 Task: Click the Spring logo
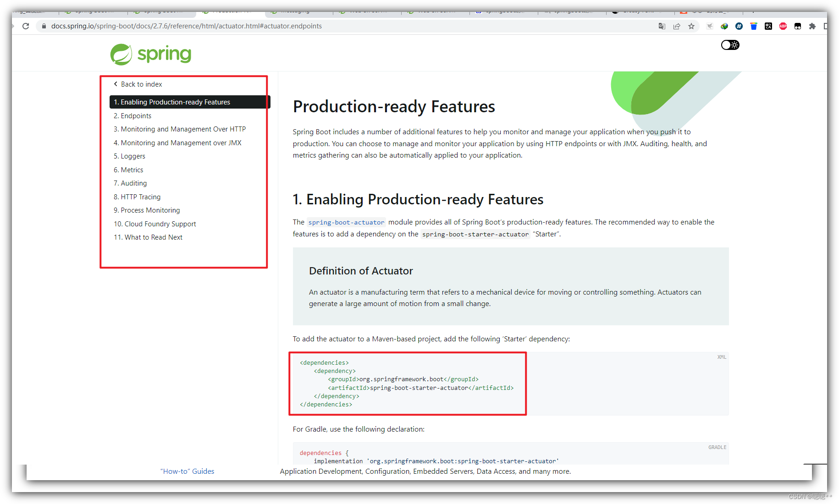click(x=151, y=54)
